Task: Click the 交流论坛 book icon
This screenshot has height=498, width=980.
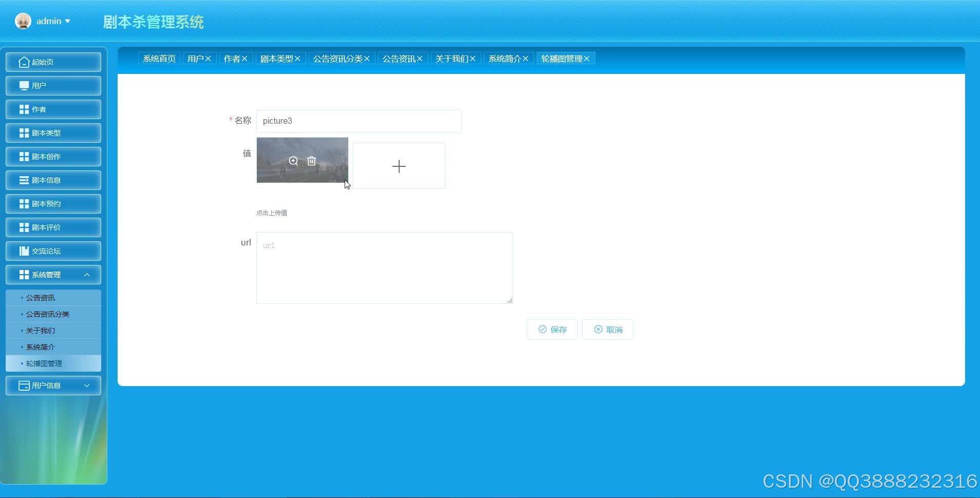Action: (24, 251)
